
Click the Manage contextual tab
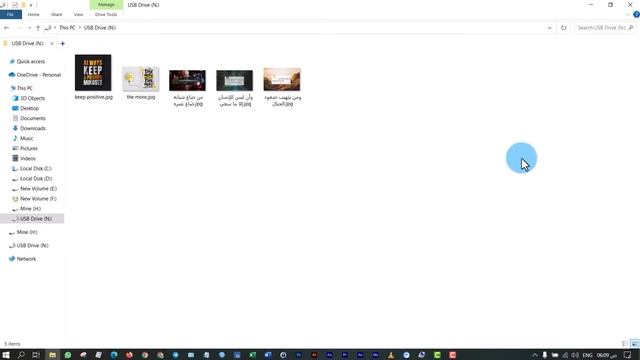tap(106, 4)
